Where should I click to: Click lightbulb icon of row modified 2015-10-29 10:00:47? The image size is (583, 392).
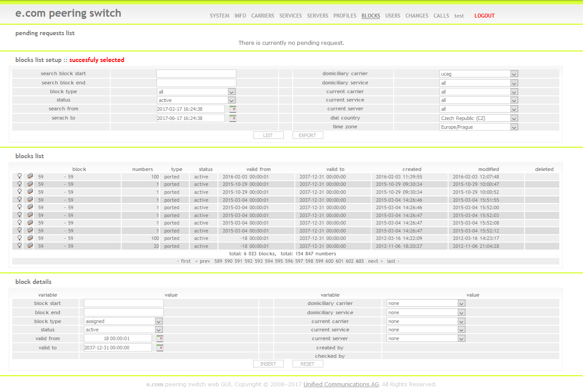(19, 184)
